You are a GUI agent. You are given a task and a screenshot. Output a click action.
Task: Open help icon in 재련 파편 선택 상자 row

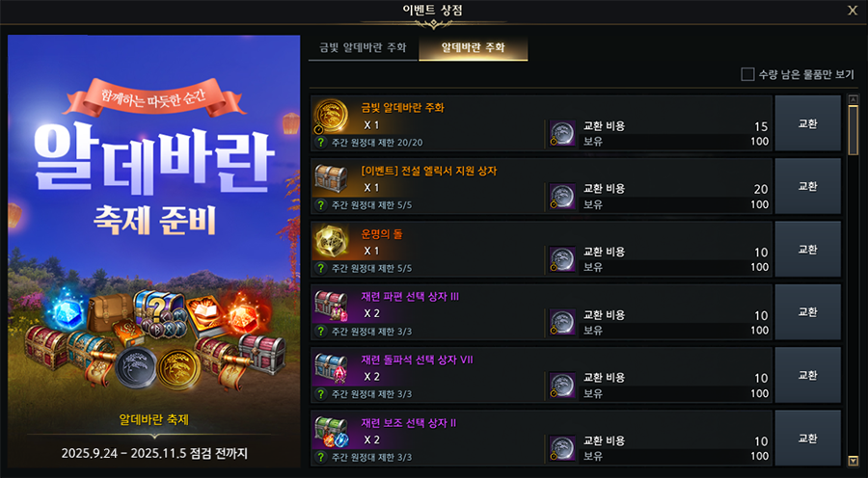(x=320, y=332)
